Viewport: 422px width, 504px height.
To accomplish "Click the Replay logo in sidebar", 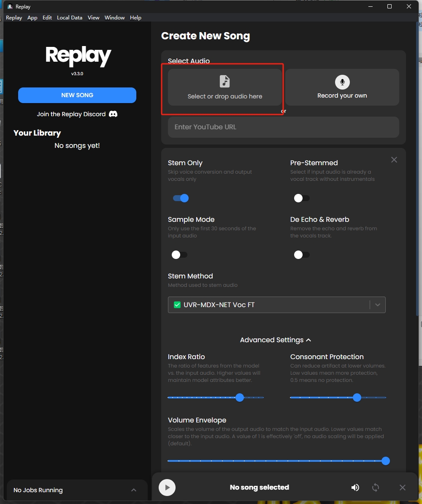I will (x=78, y=56).
